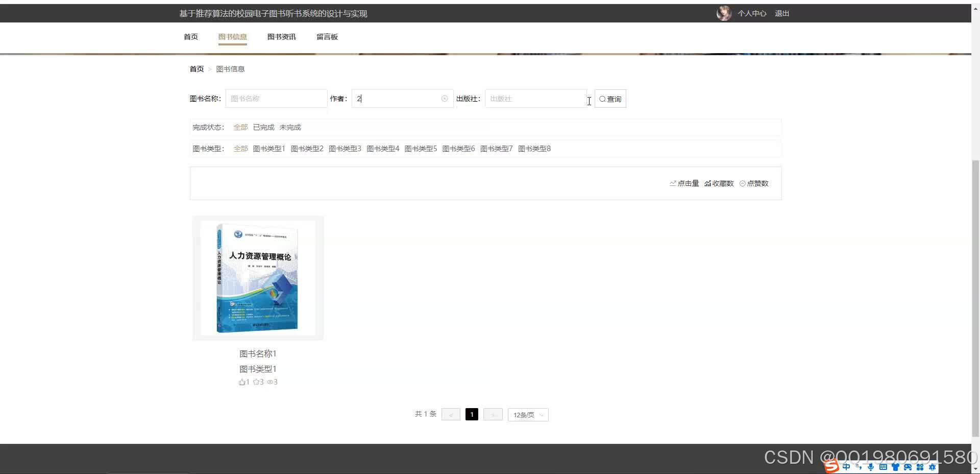
Task: Sort results by 收藏数
Action: pyautogui.click(x=719, y=183)
